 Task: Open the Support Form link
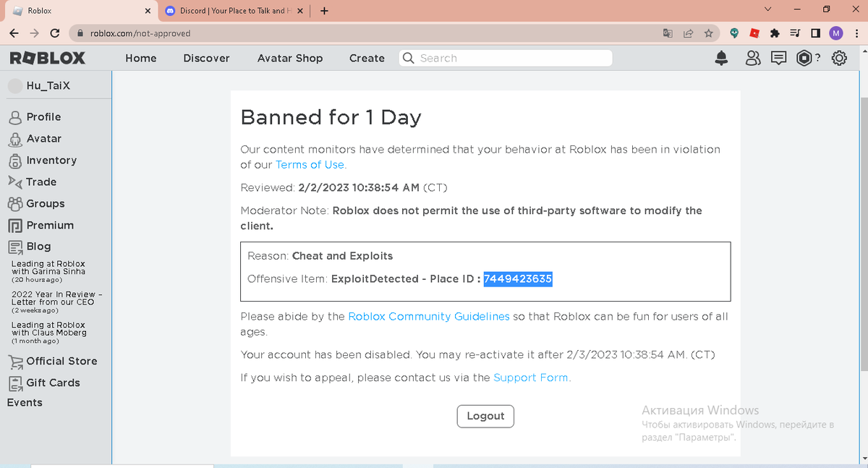[531, 378]
